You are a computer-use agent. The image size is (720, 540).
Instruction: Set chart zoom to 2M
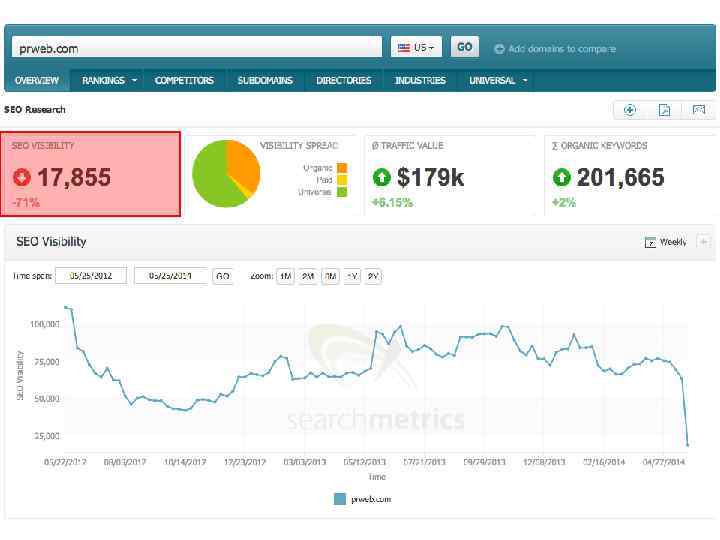308,276
